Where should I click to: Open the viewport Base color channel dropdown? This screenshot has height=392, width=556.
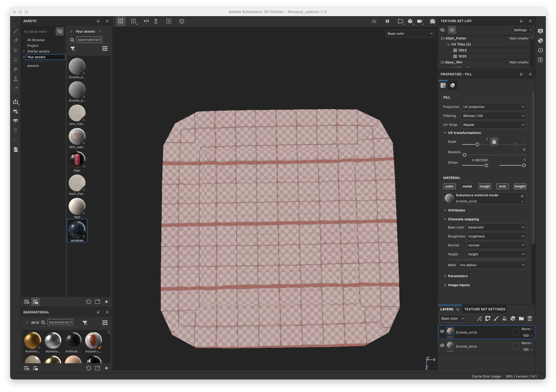coord(410,34)
